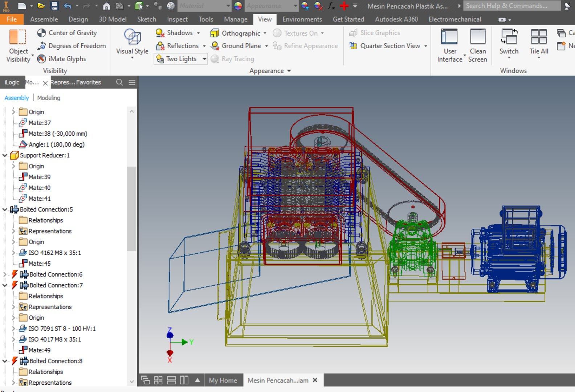Toggle Center of Gravity display

(x=67, y=33)
